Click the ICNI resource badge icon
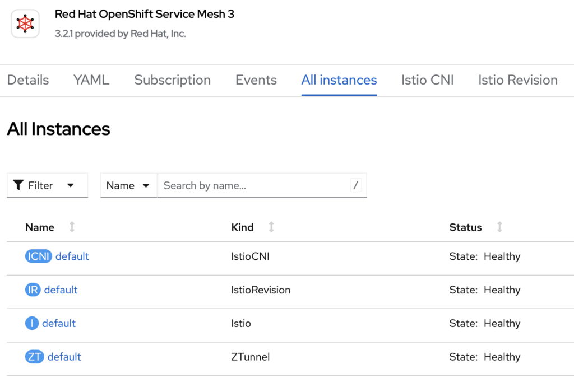Image resolution: width=574 pixels, height=392 pixels. (38, 256)
